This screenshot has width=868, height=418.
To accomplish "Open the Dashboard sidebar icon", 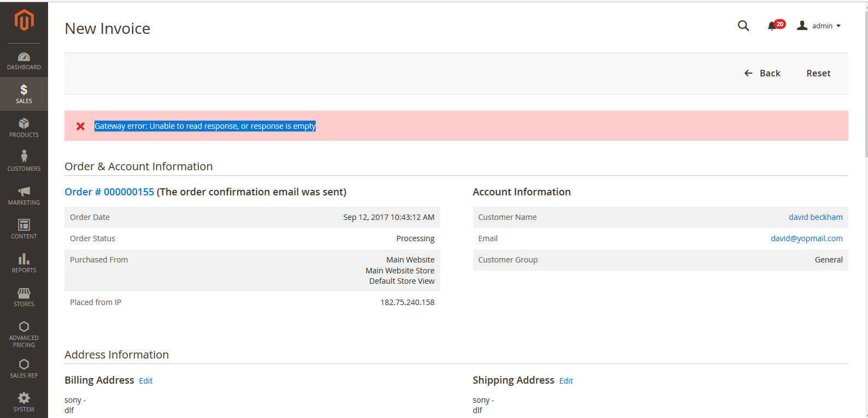I will click(x=24, y=57).
